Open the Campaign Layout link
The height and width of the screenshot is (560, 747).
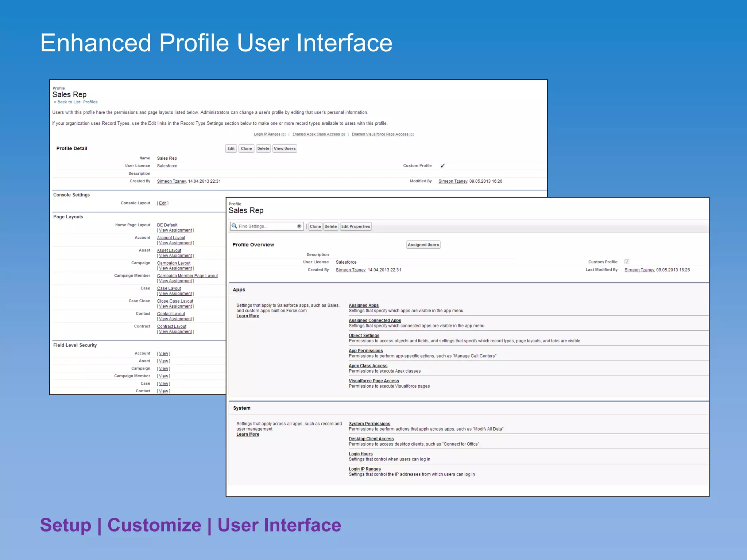[x=174, y=263]
